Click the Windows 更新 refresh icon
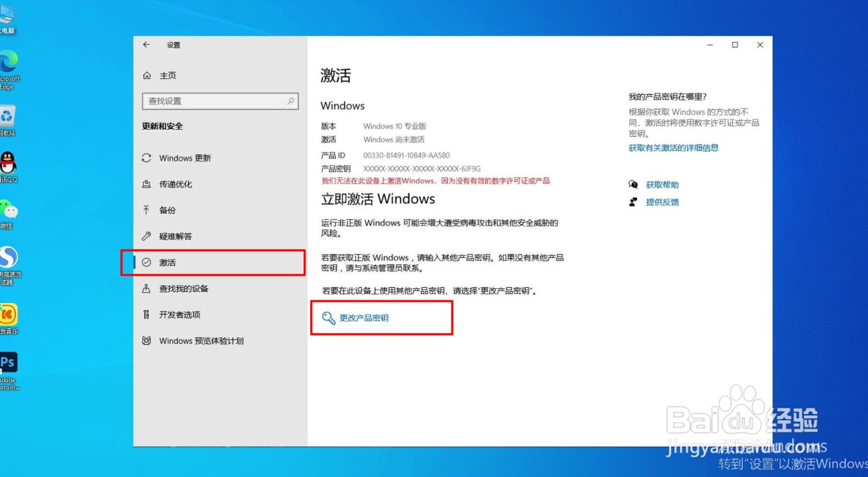 pos(146,158)
